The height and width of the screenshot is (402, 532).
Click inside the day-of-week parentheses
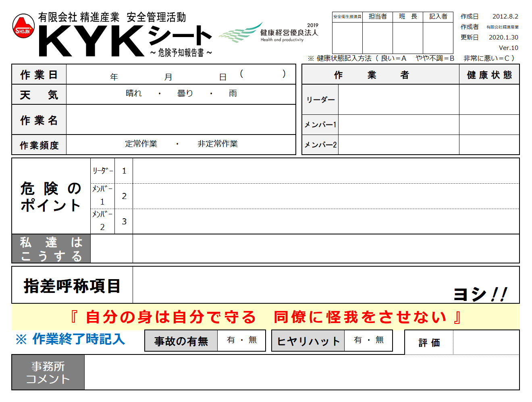point(263,74)
